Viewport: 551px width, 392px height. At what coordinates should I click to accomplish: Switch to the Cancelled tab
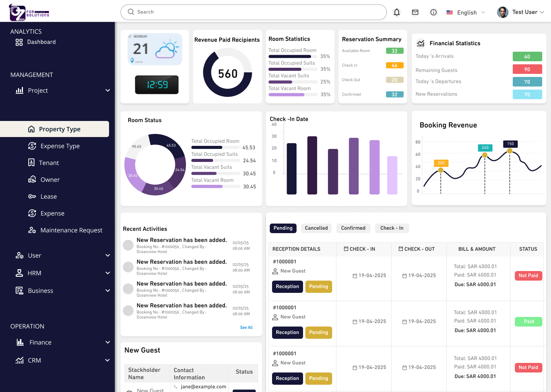tap(316, 228)
